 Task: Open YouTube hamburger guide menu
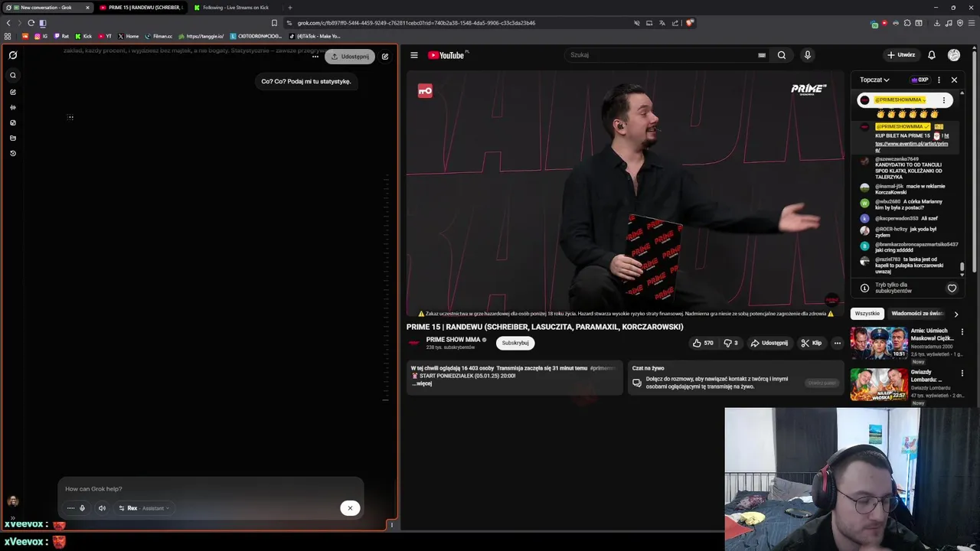(x=414, y=55)
